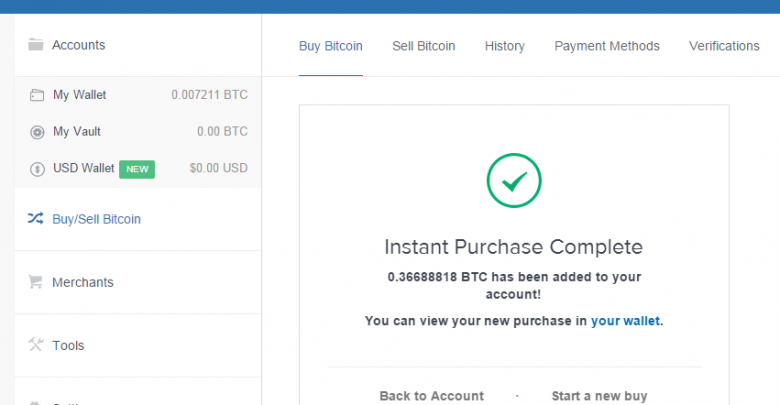This screenshot has height=405, width=780.
Task: Select the Buy Bitcoin tab
Action: pos(331,46)
